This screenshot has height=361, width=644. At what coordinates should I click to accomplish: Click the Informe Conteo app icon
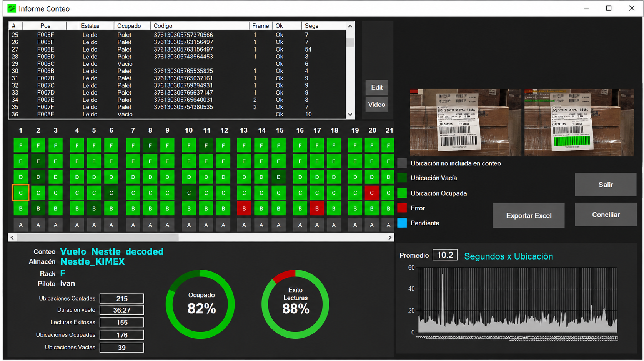(x=12, y=8)
